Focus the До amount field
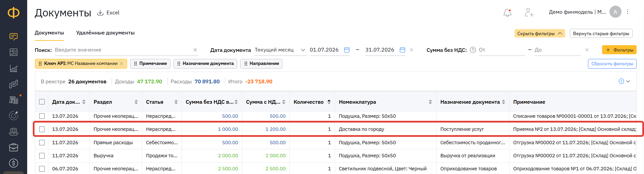This screenshot has width=644, height=174. pyautogui.click(x=557, y=50)
